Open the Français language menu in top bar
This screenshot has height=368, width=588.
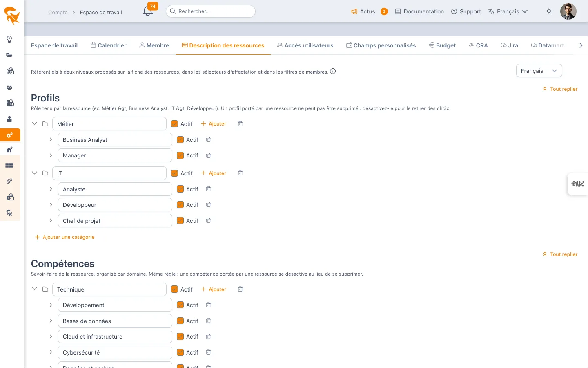508,11
